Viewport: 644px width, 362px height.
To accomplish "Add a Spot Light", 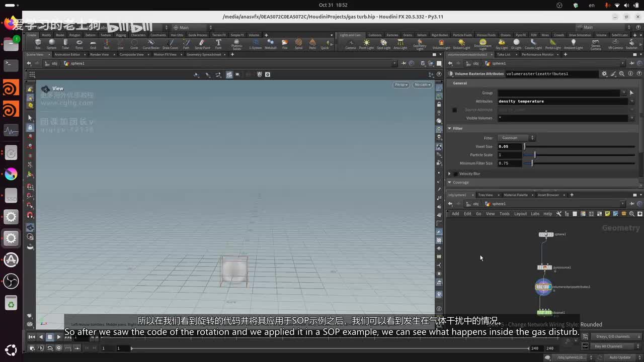I will (383, 44).
